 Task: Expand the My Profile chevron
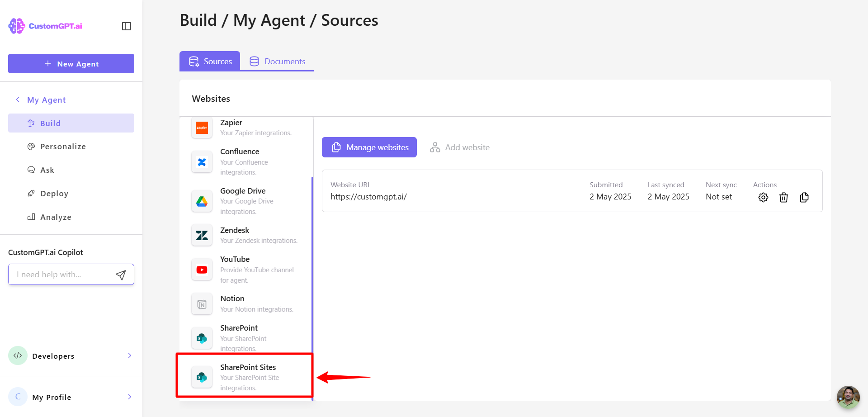click(130, 397)
